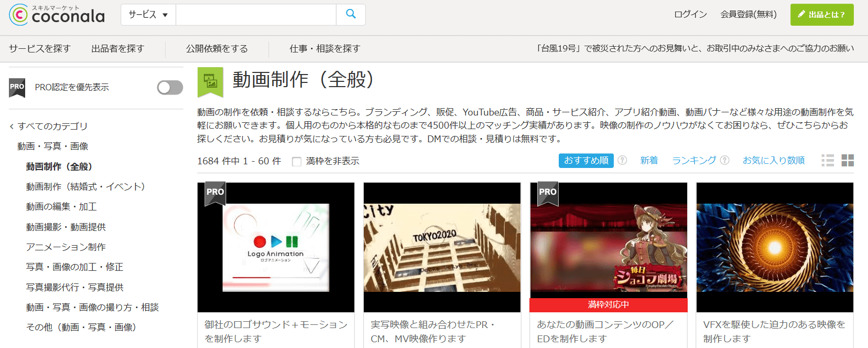
Task: Open VFXを駆使した迫力のある映像 service title
Action: [774, 332]
